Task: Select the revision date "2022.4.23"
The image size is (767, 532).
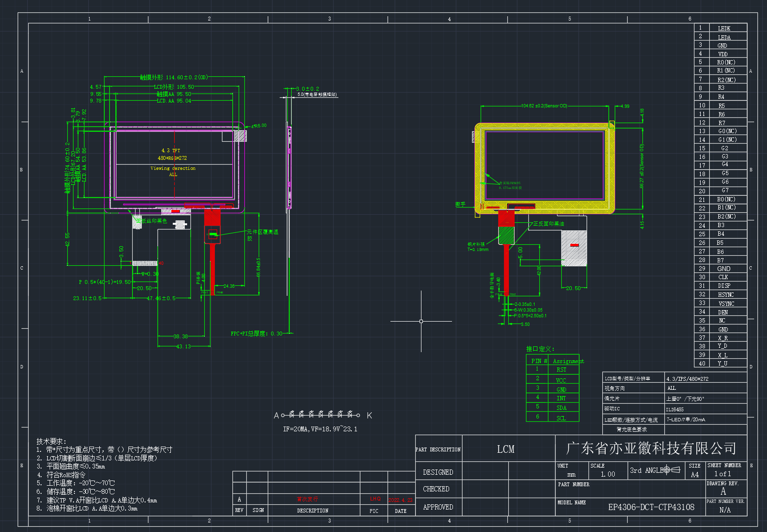Action: click(400, 500)
